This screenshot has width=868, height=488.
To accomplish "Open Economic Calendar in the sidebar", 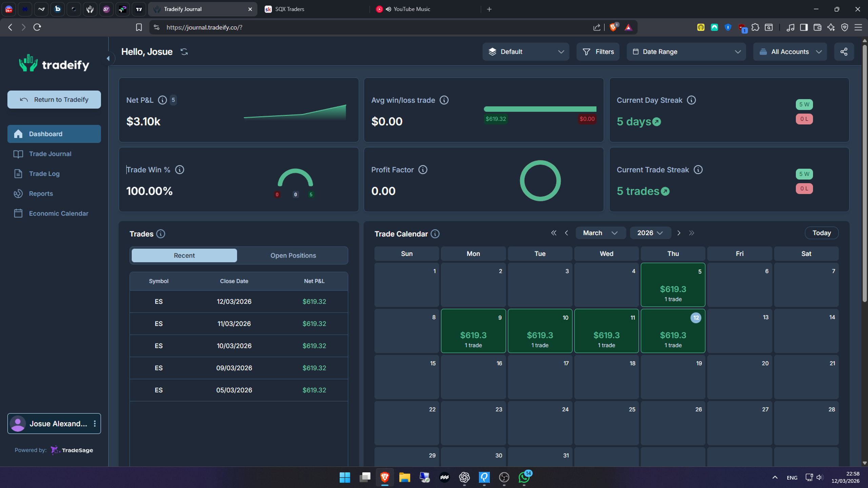I will 54,213.
